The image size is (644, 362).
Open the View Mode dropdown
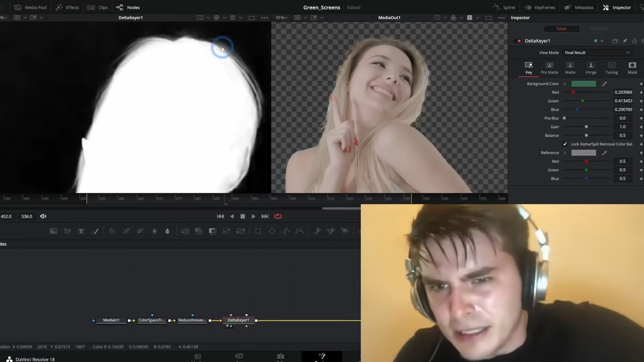tap(597, 53)
